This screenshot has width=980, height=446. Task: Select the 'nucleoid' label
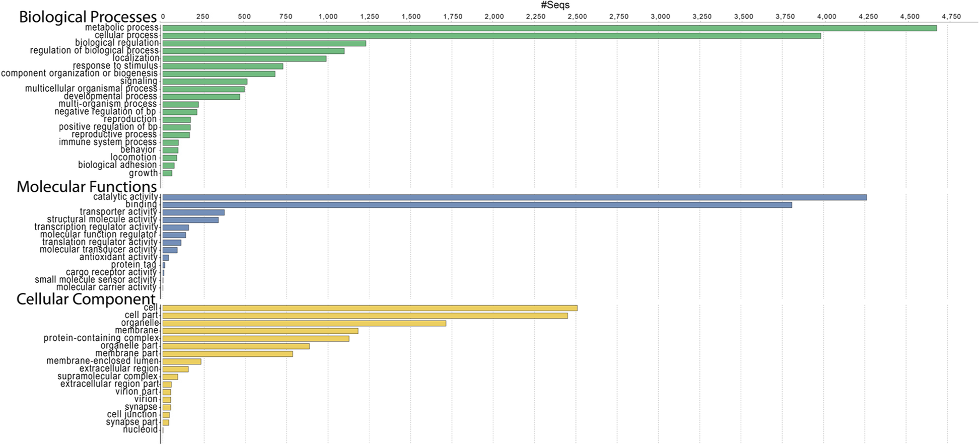140,430
